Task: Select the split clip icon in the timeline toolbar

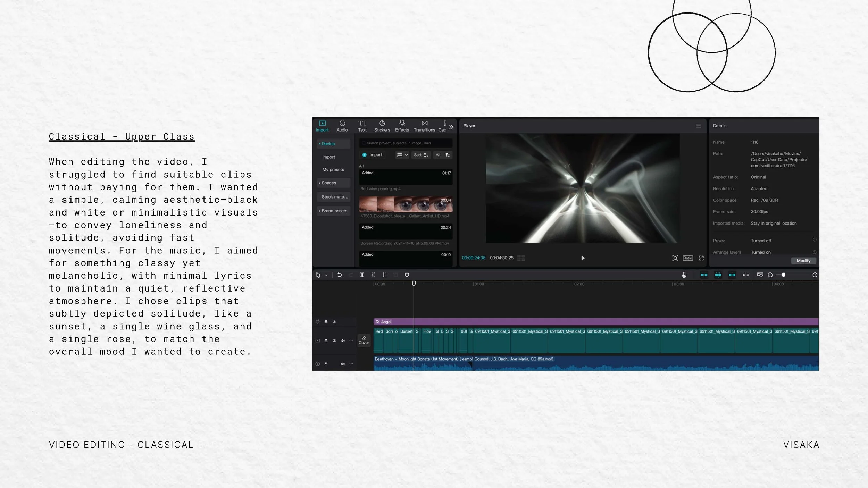Action: pos(362,275)
